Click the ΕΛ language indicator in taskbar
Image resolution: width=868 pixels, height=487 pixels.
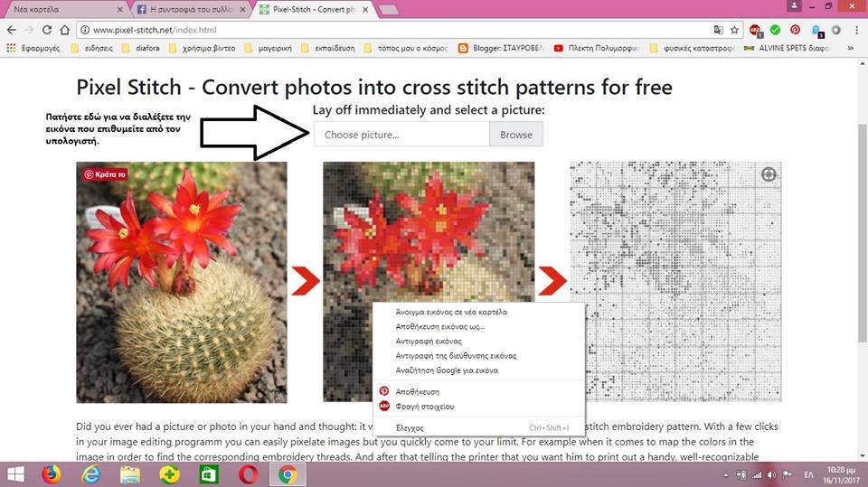[808, 475]
